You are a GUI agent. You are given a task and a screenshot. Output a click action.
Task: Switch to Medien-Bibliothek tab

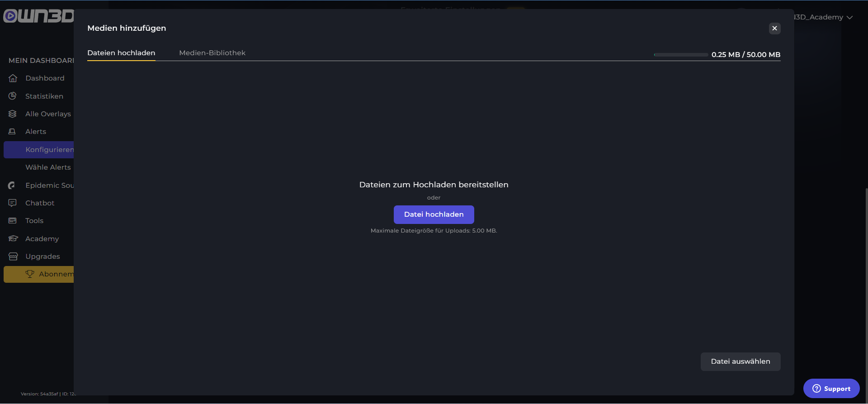212,53
